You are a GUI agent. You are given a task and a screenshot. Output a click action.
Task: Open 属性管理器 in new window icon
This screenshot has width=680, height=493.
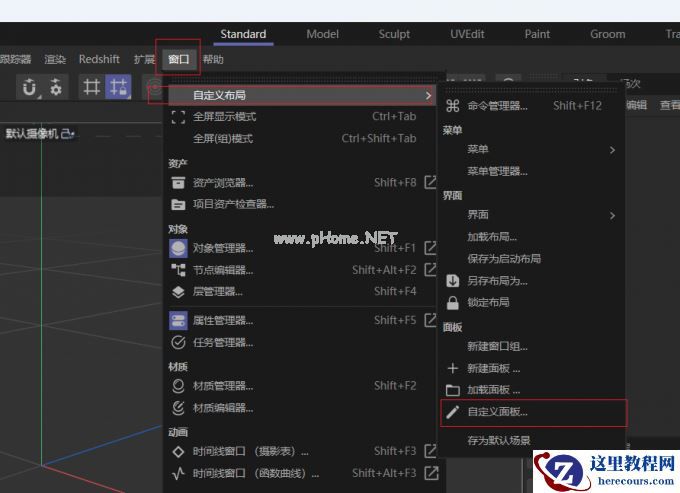[x=430, y=320]
